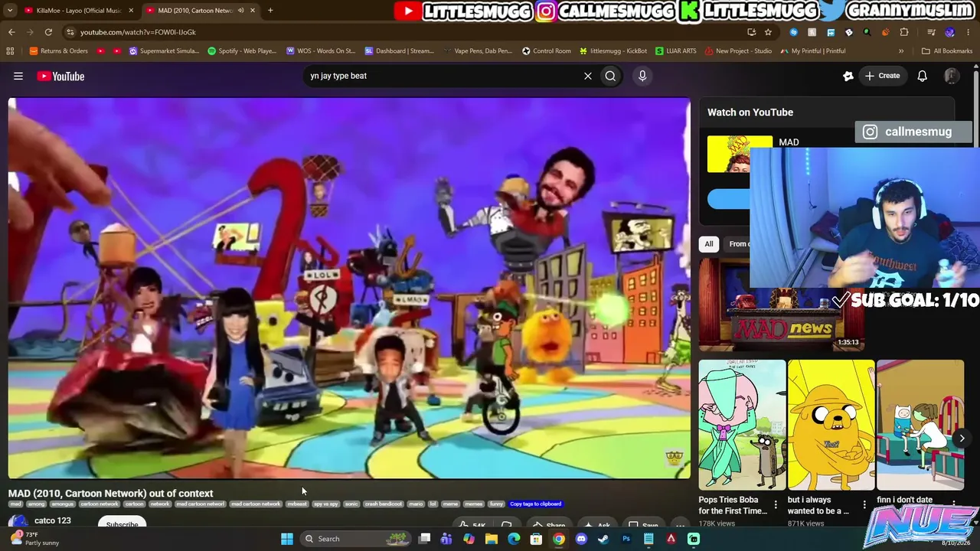
Task: Open the browser extensions puzzle icon
Action: click(904, 32)
